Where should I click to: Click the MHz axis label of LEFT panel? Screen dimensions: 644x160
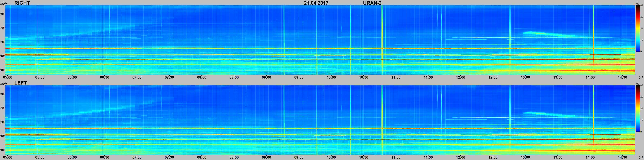(x=3, y=84)
